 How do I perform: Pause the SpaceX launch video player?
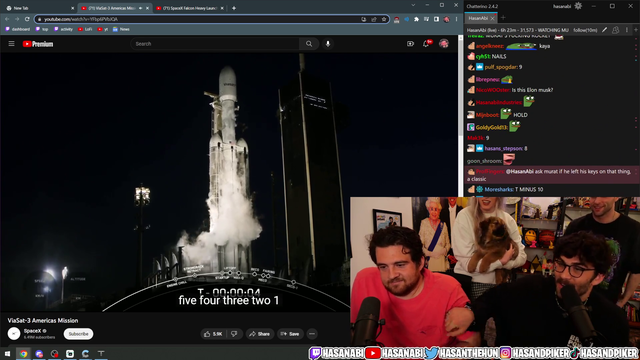click(229, 182)
